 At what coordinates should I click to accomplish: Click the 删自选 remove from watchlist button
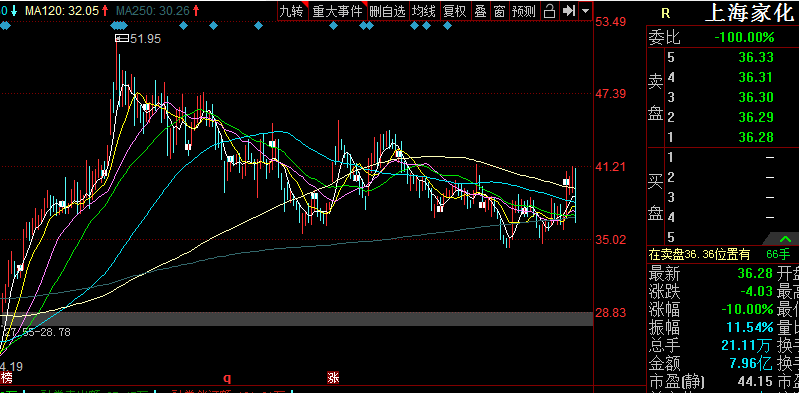(388, 11)
